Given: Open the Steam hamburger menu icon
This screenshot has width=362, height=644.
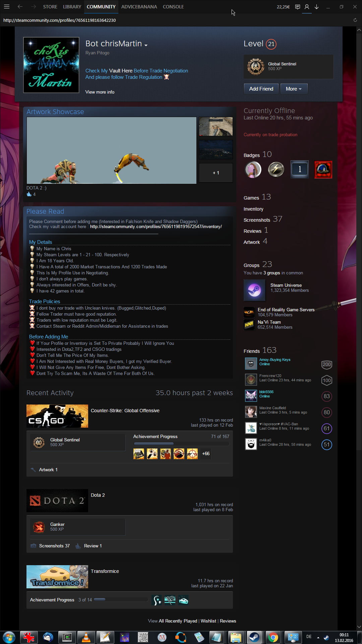Looking at the screenshot, I should click(7, 7).
